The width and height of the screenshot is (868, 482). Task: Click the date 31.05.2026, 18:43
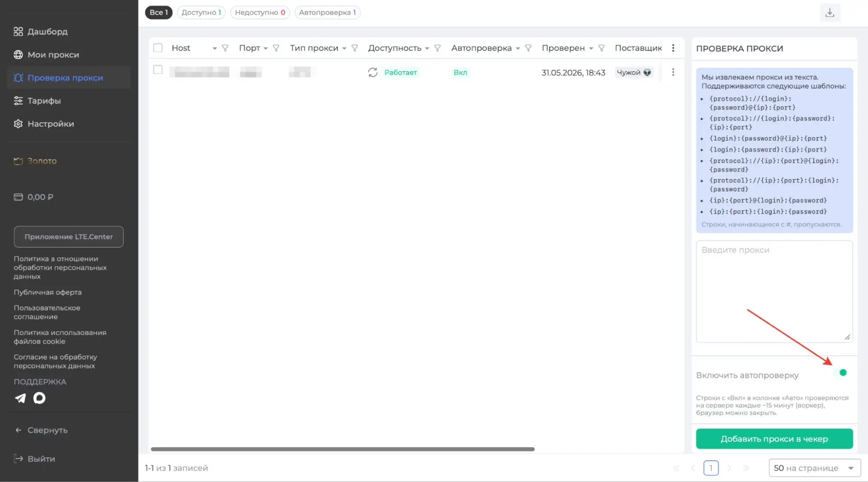[x=573, y=73]
